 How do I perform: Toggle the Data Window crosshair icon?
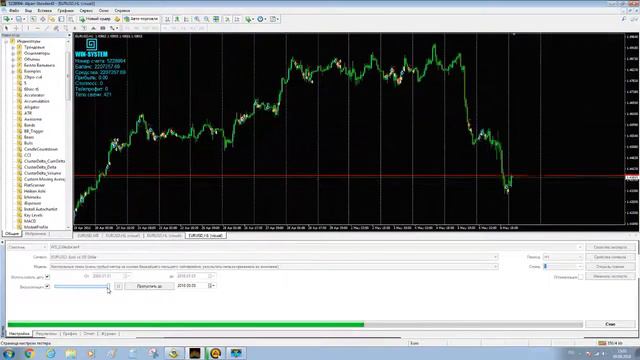point(42,19)
